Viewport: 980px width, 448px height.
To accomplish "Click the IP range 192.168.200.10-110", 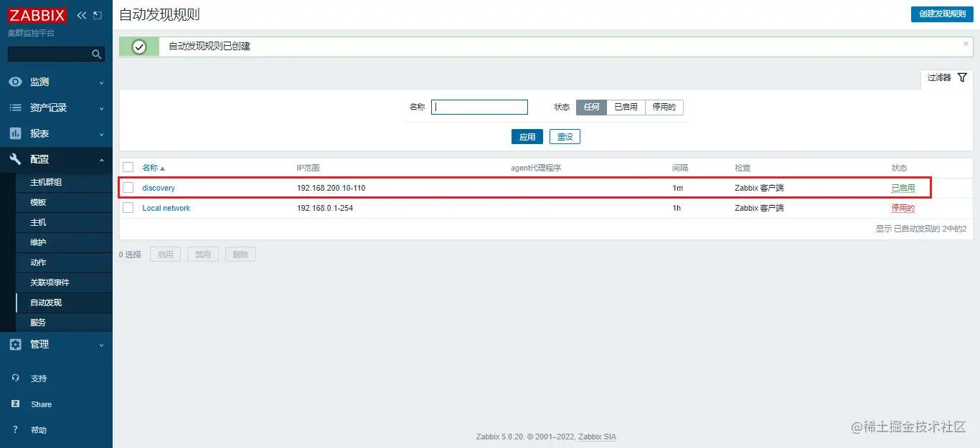I will click(x=331, y=188).
